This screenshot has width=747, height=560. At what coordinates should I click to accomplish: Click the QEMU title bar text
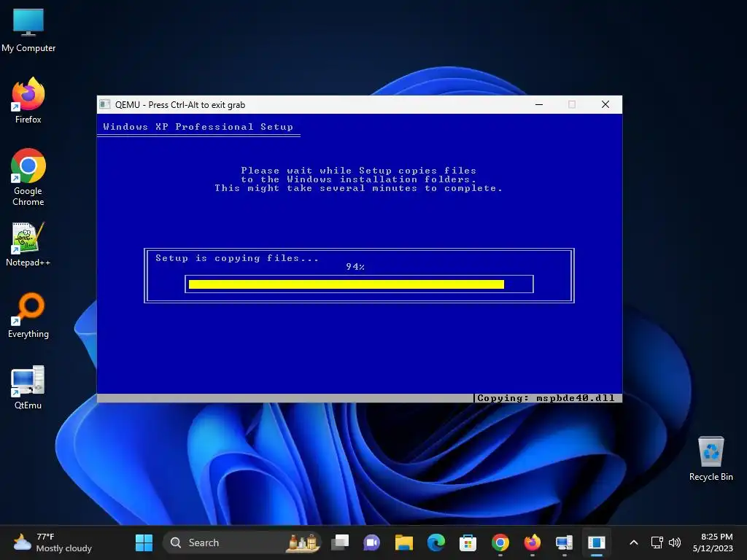[180, 105]
